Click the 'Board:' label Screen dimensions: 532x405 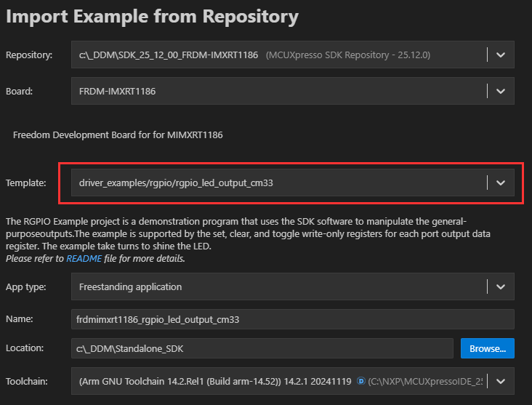19,92
